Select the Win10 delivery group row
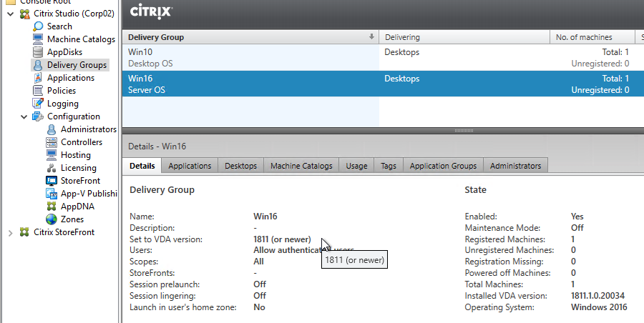Viewport: 644px width, 323px height. (x=383, y=57)
